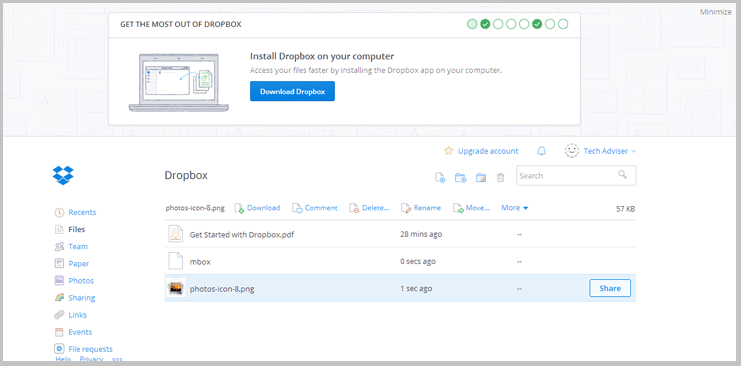Image resolution: width=741 pixels, height=366 pixels.
Task: Click into the Search field
Action: 576,175
